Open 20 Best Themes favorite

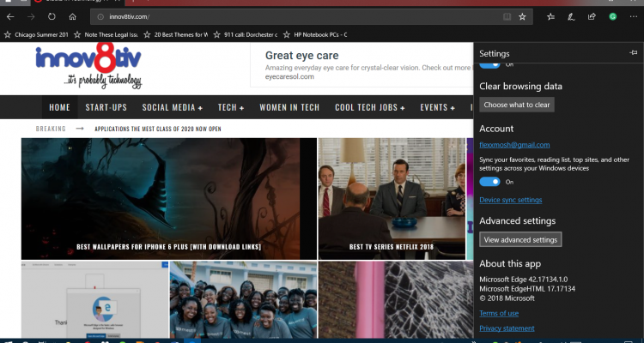coord(176,35)
